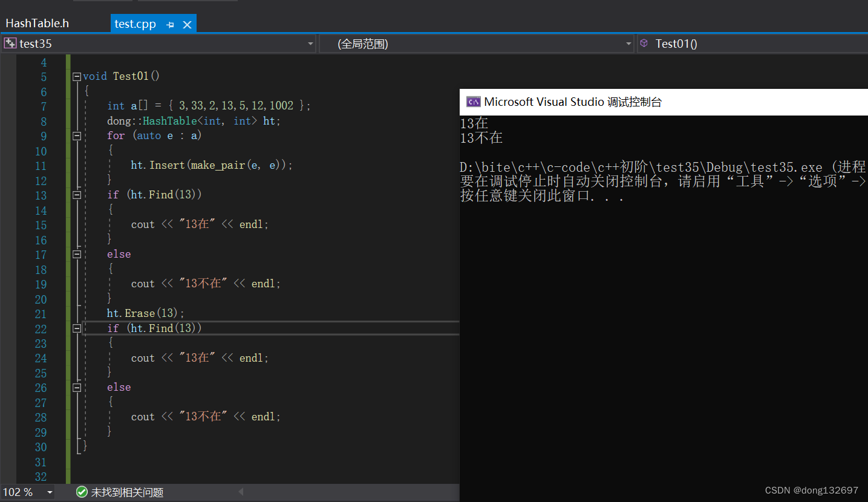Click the 未找到相关问题 status checkmark icon
The height and width of the screenshot is (502, 868).
[82, 492]
